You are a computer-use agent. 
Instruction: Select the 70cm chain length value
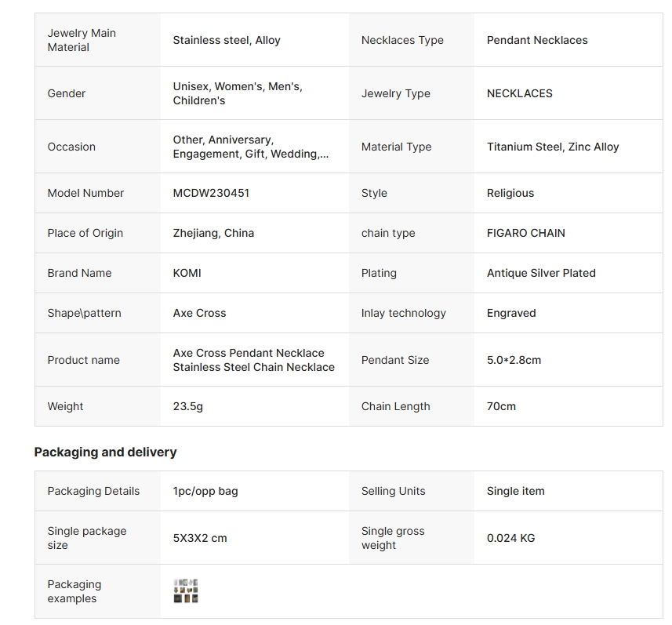coord(501,406)
